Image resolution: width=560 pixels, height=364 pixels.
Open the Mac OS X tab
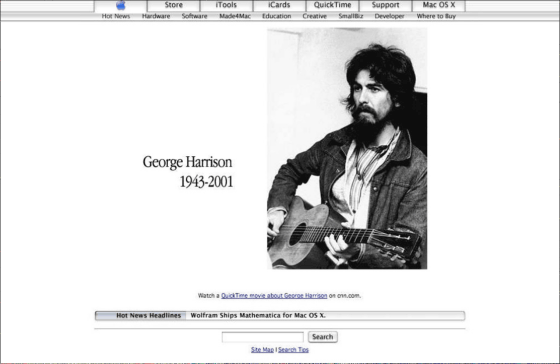click(439, 5)
